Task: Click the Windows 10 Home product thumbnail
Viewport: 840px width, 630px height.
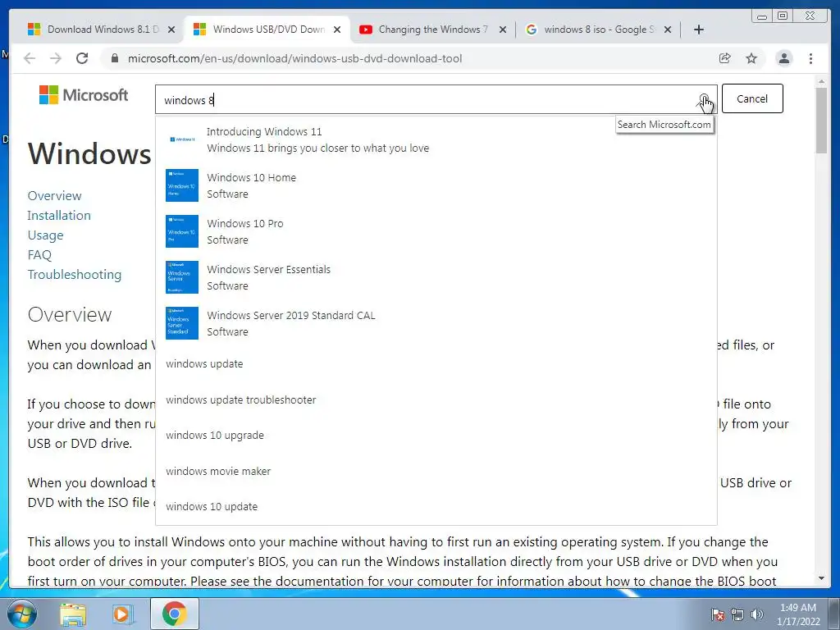Action: click(x=182, y=185)
